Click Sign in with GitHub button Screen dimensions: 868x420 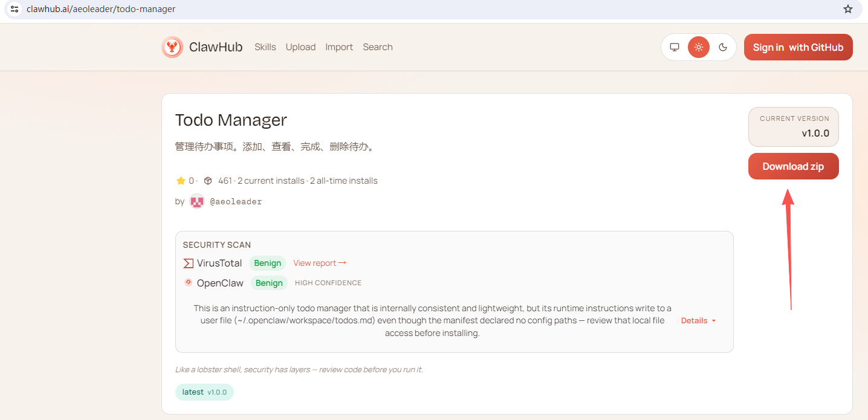pos(798,47)
